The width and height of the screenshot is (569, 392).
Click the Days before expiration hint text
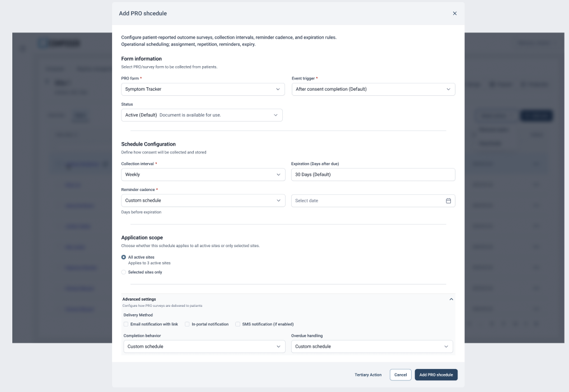click(x=141, y=212)
